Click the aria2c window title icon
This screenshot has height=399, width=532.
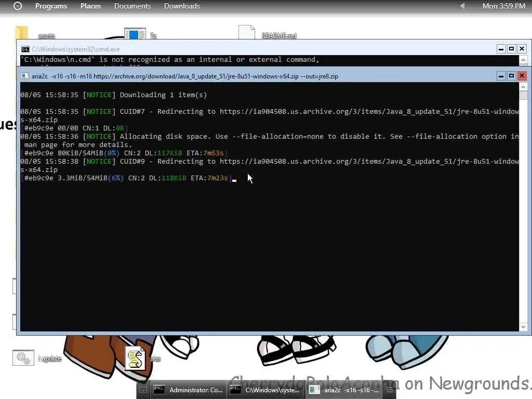pyautogui.click(x=25, y=76)
